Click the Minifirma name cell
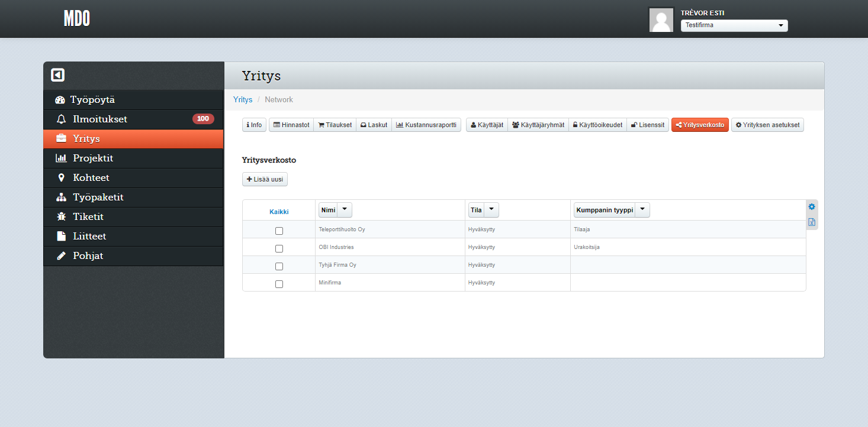868x427 pixels. pos(390,283)
